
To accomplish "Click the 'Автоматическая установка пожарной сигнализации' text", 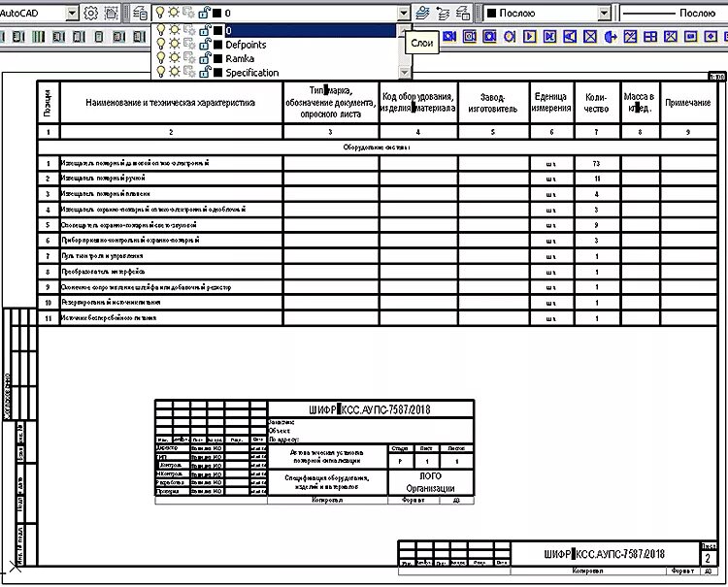I will 327,456.
